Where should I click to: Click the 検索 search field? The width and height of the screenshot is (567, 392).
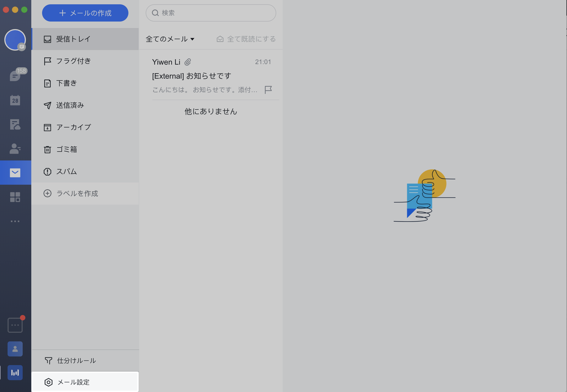[x=211, y=13]
